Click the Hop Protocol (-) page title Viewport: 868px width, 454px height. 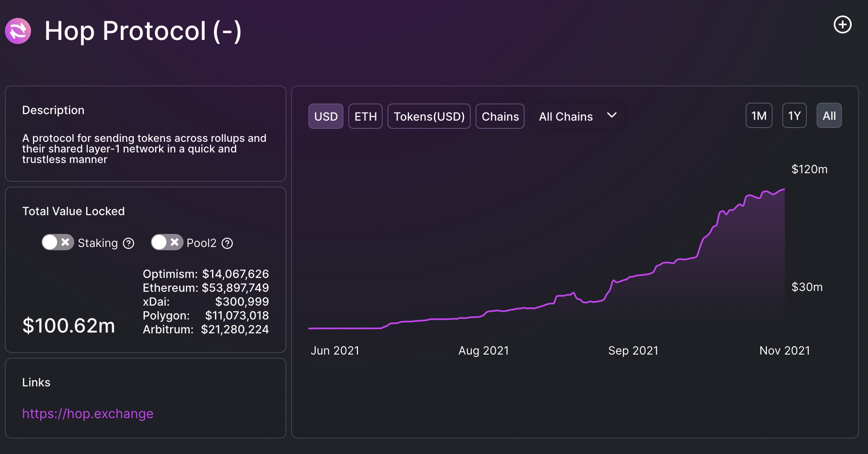pos(143,31)
